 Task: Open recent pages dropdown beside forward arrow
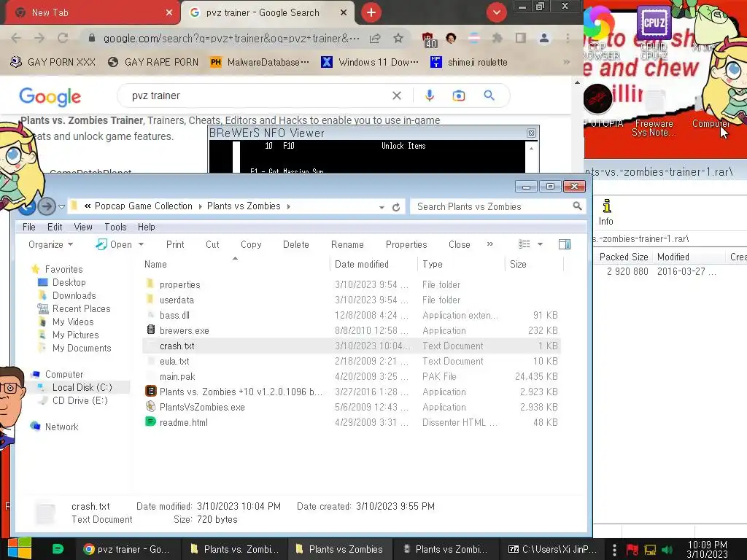(x=61, y=207)
